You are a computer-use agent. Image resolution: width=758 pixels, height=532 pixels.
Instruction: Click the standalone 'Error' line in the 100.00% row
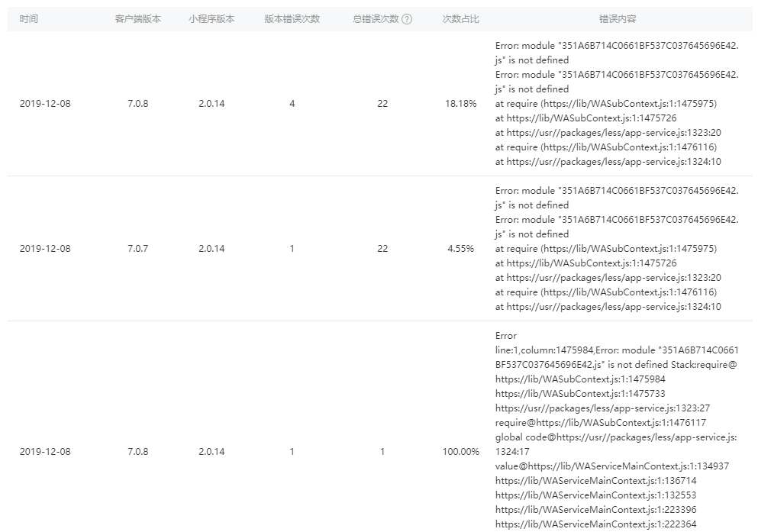coord(505,335)
